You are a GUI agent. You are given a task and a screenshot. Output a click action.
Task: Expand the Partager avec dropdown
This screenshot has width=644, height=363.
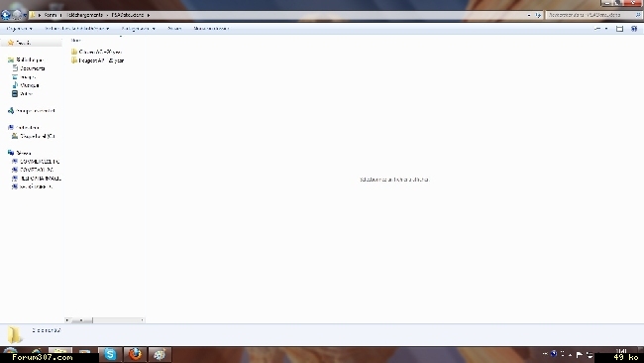pyautogui.click(x=138, y=29)
